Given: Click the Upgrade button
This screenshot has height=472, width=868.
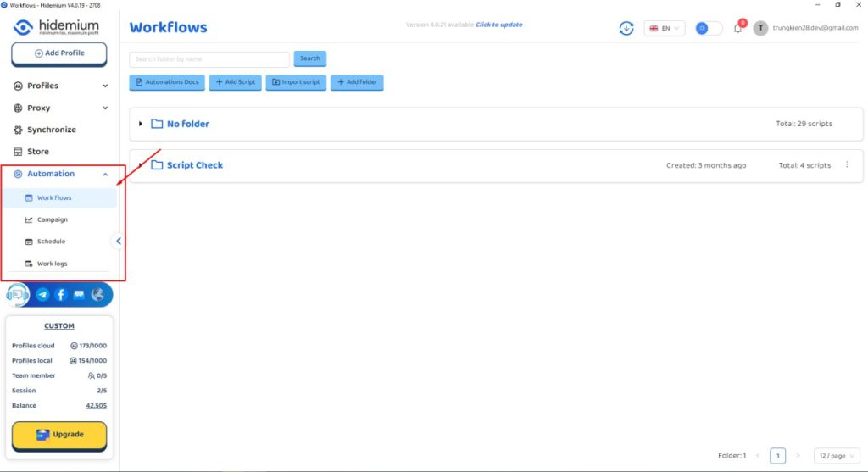Looking at the screenshot, I should [x=59, y=436].
